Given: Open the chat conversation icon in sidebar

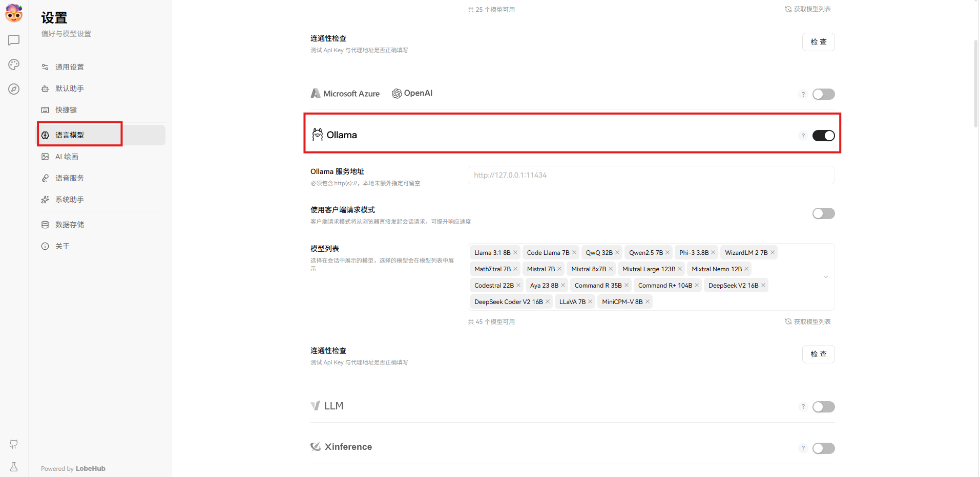Looking at the screenshot, I should click(14, 40).
